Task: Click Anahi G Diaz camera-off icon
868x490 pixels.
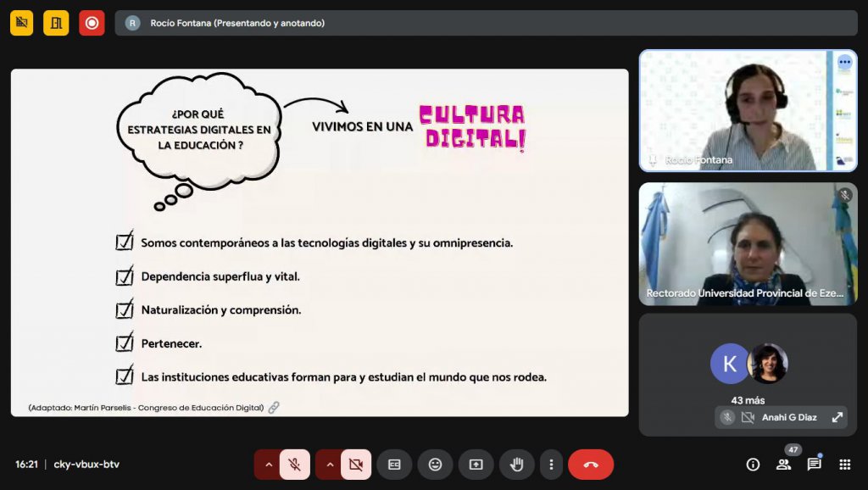Action: [748, 417]
